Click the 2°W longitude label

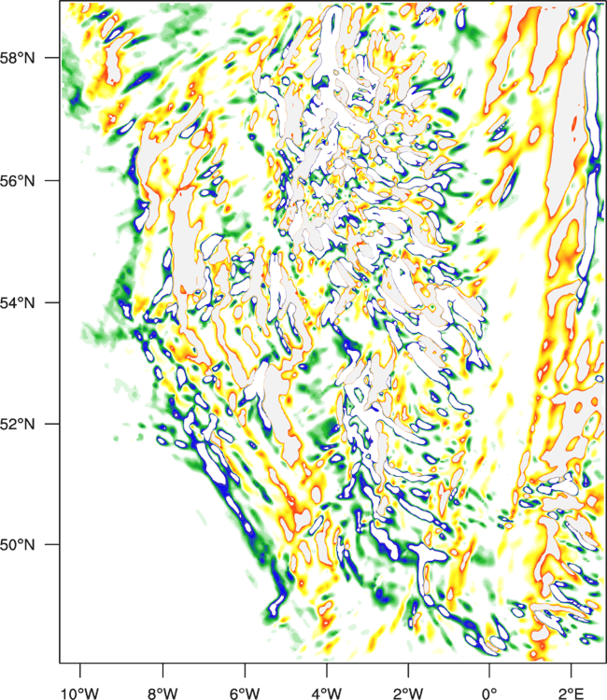pos(408,693)
